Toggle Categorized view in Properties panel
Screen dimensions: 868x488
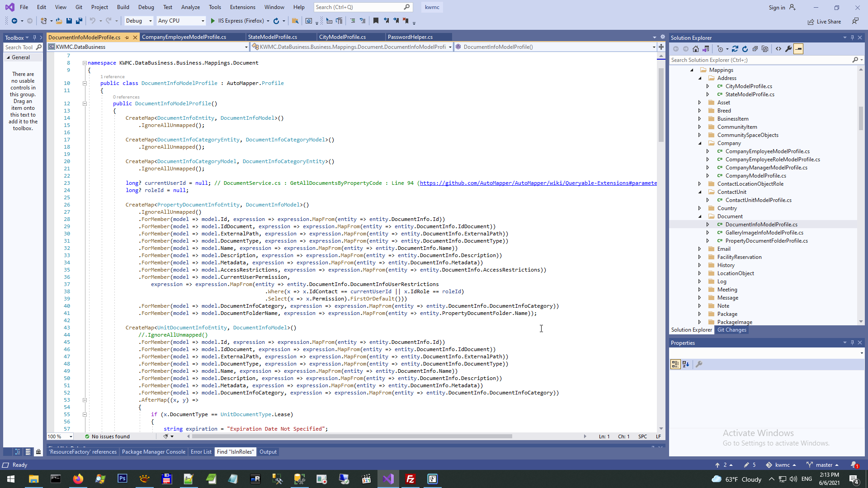click(x=675, y=364)
